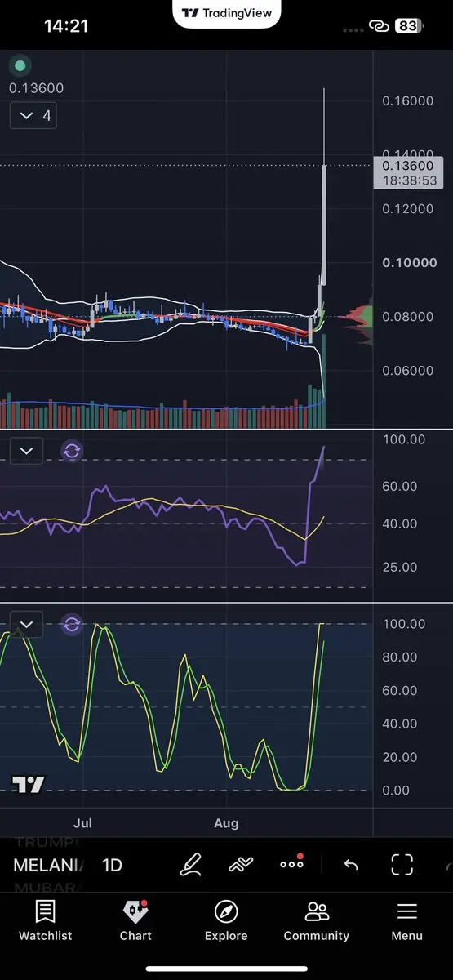Tap the 0.16000 price axis label
The image size is (453, 980).
pyautogui.click(x=407, y=100)
